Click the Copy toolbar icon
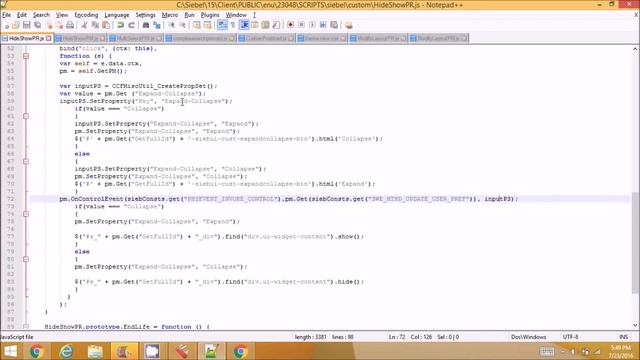 pyautogui.click(x=95, y=25)
